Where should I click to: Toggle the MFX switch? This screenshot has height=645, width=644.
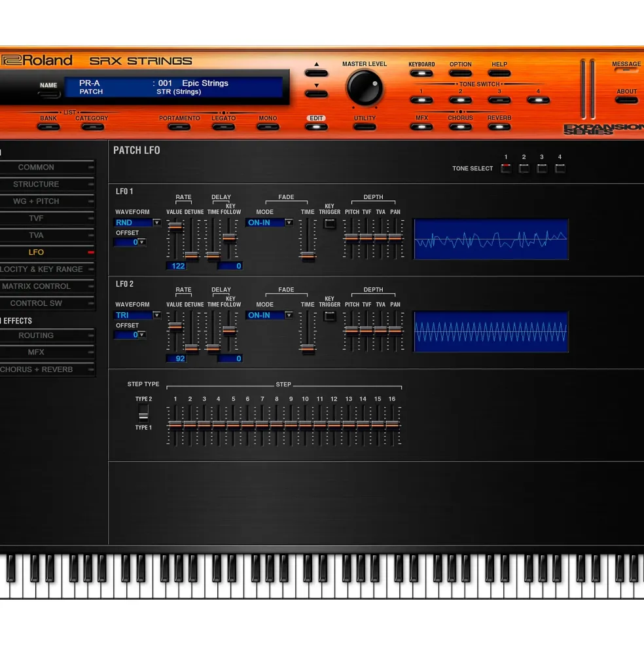pyautogui.click(x=421, y=127)
